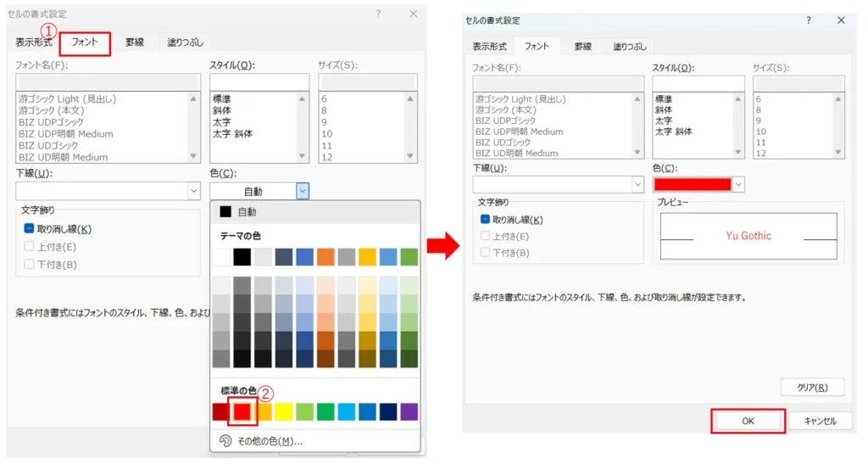868x465 pixels.
Task: Focus スタイル input in palette dialog
Action: (259, 82)
